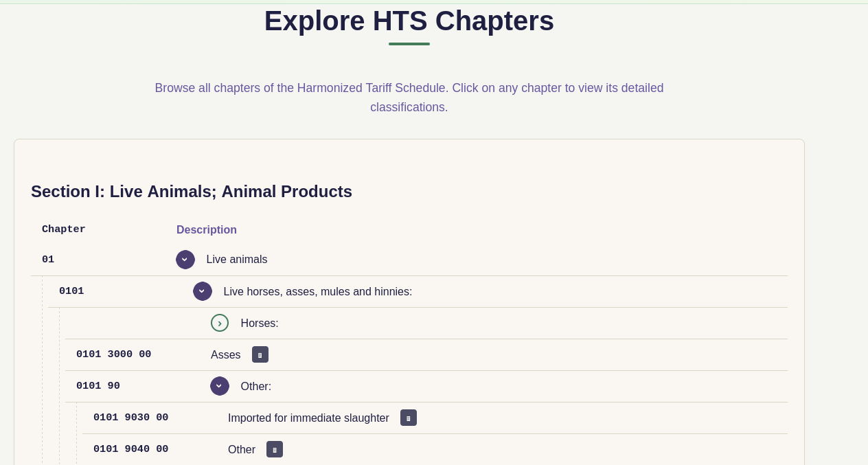The height and width of the screenshot is (465, 868).
Task: Click the chapter code 01 entry
Action: pyautogui.click(x=48, y=260)
